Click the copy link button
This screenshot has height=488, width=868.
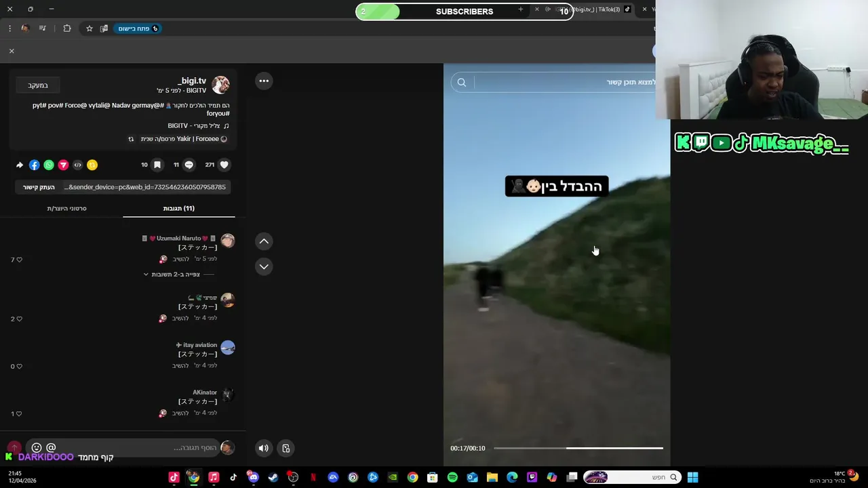point(39,187)
